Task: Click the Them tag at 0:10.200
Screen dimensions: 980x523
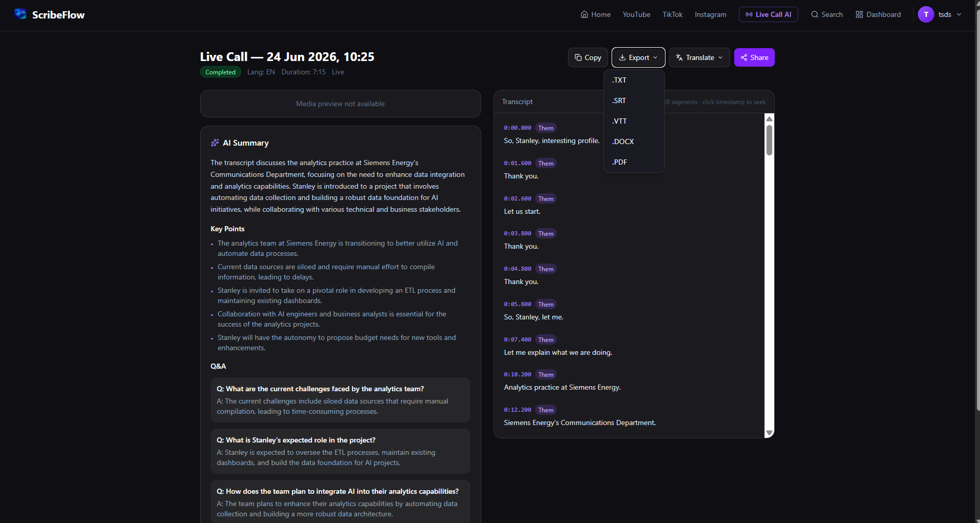Action: pyautogui.click(x=546, y=375)
